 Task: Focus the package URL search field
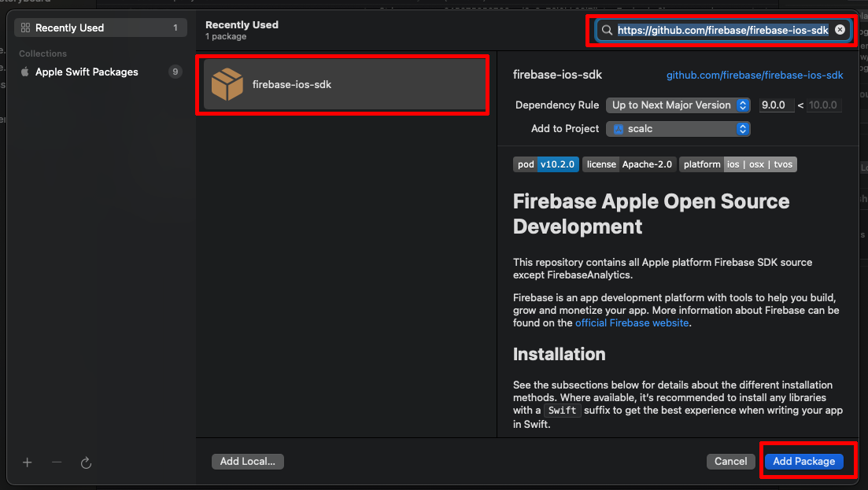(x=722, y=30)
